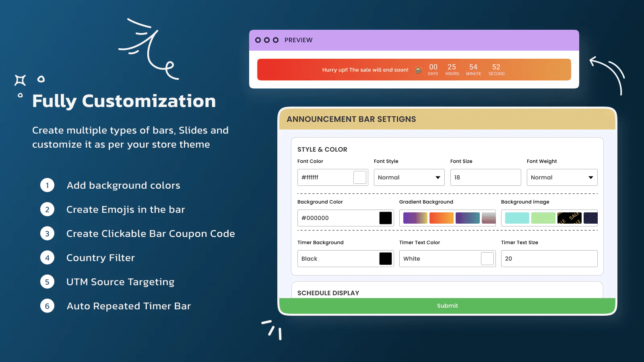This screenshot has height=362, width=644.
Task: Click the number 1 circle badge
Action: (x=47, y=185)
